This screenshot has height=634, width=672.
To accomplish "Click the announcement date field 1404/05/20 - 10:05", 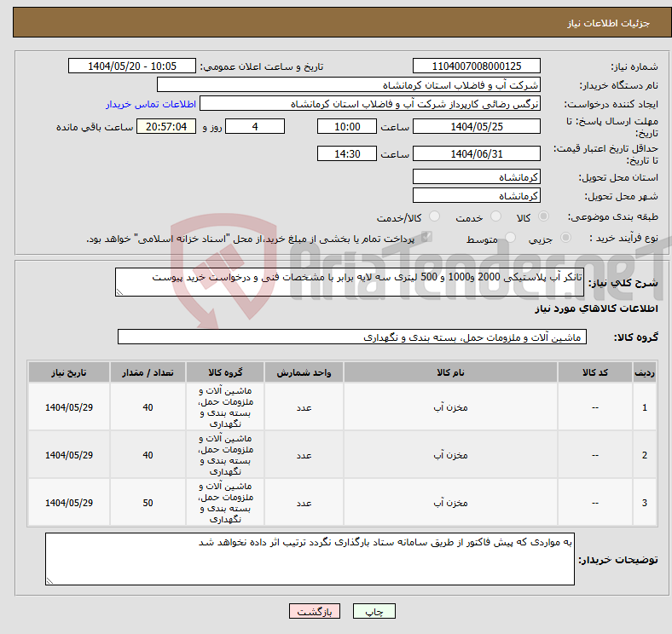I will coord(132,66).
